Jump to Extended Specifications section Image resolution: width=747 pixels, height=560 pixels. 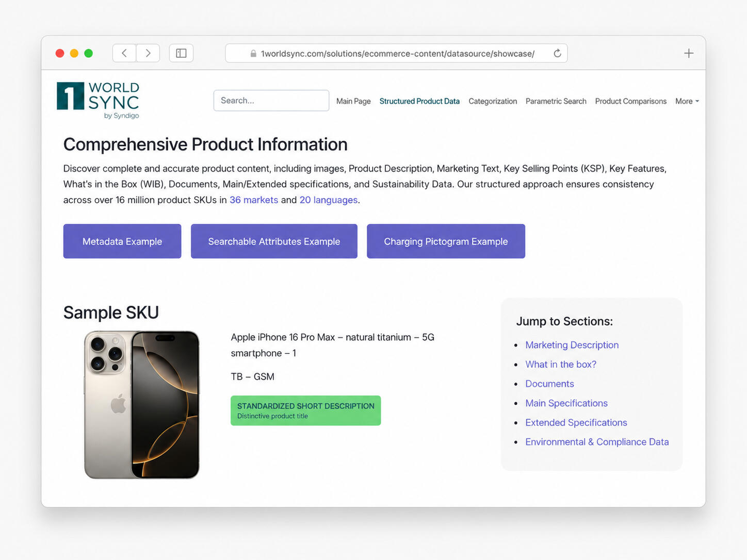(576, 423)
